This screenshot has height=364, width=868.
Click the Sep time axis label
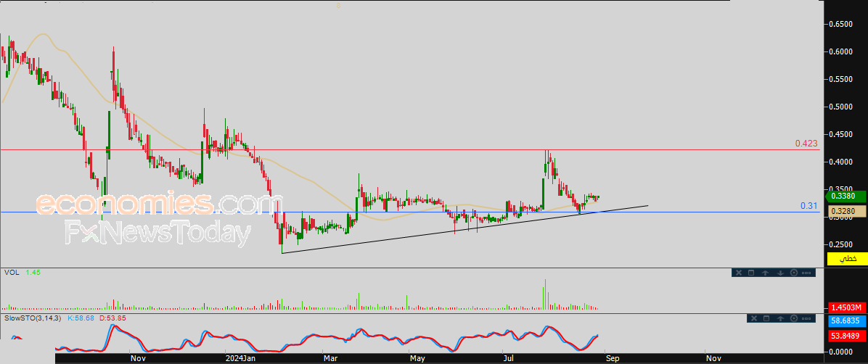pos(613,358)
